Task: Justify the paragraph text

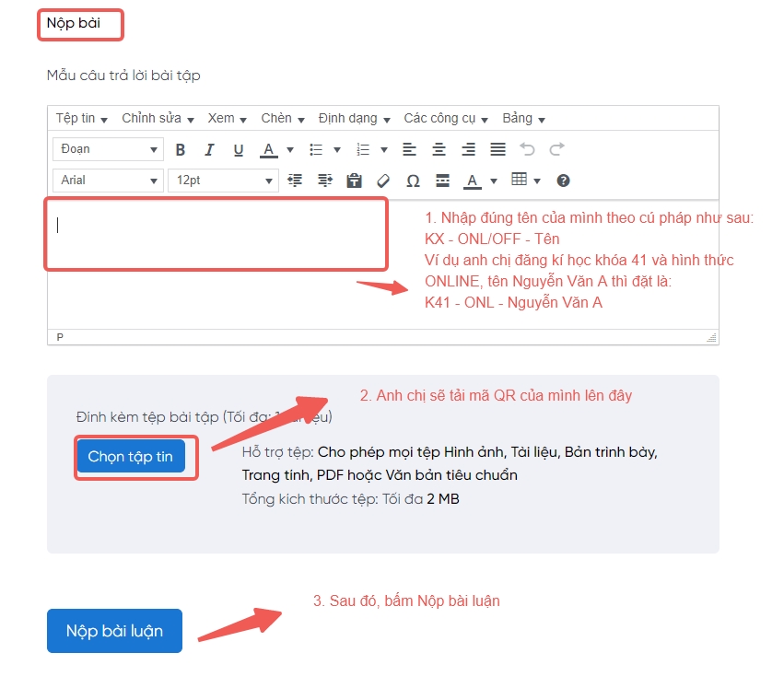Action: click(x=497, y=149)
